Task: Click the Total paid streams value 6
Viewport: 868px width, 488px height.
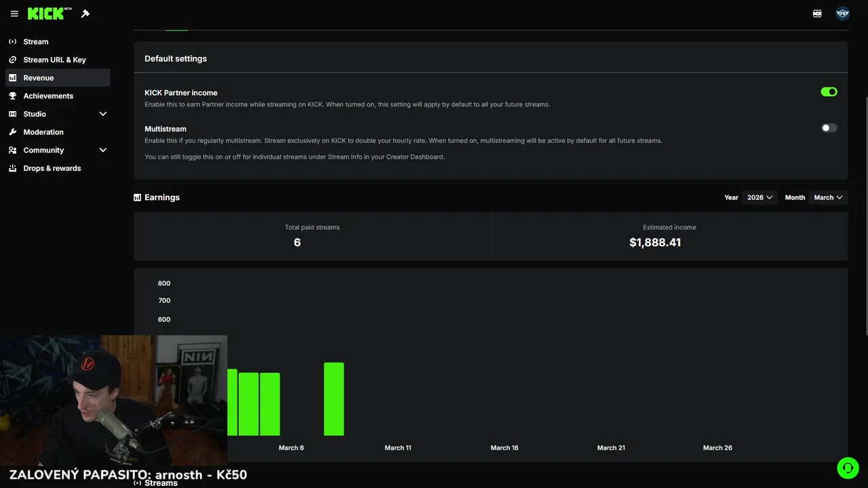Action: click(297, 243)
